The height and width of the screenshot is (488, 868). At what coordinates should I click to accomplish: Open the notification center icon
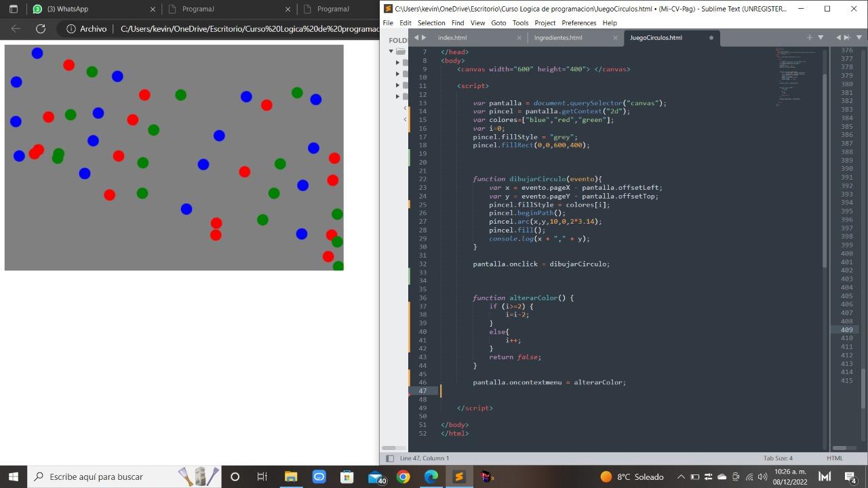(x=850, y=476)
